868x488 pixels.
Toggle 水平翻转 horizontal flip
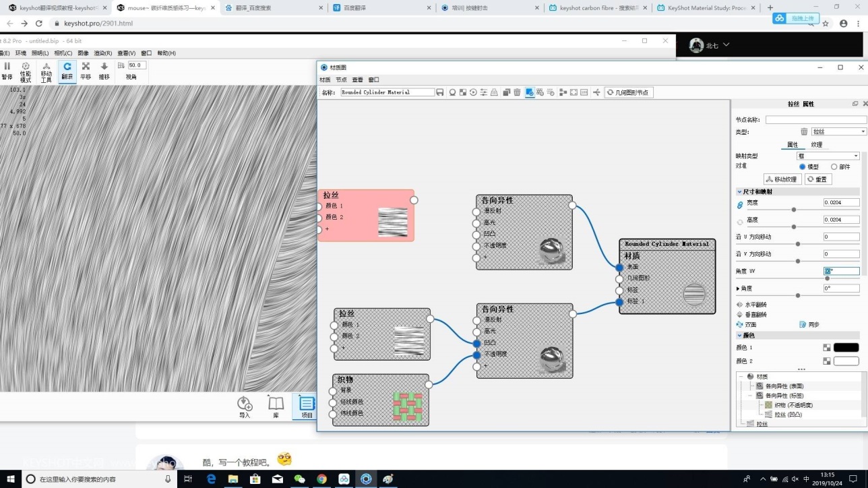click(x=751, y=305)
